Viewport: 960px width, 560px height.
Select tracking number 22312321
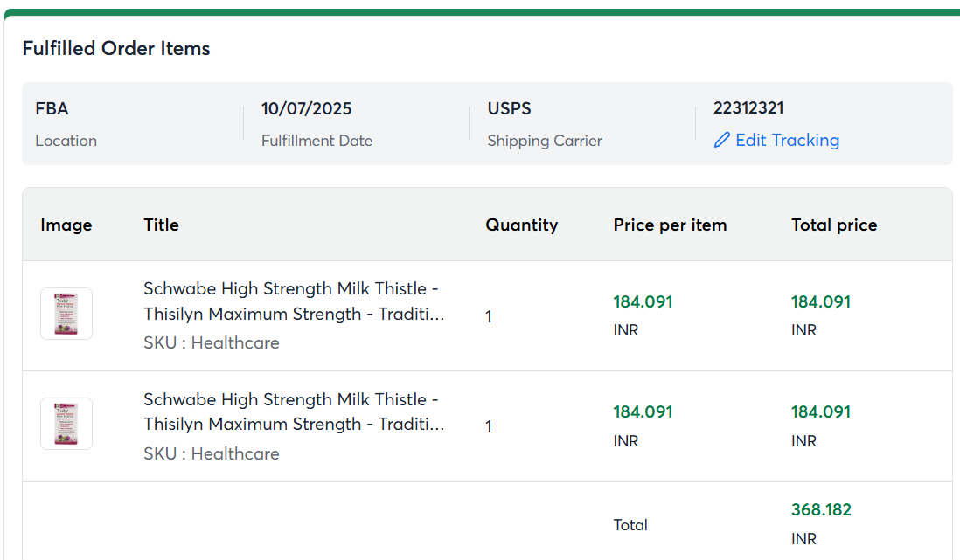(748, 108)
